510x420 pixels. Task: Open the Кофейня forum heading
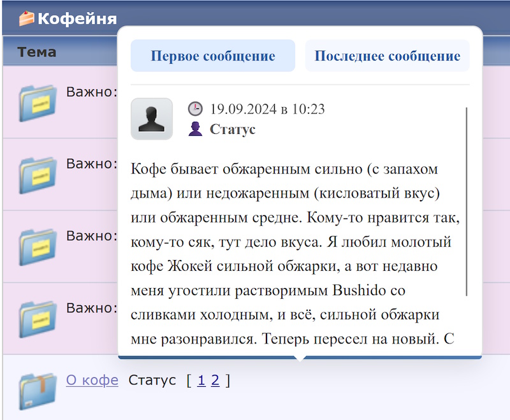point(77,18)
